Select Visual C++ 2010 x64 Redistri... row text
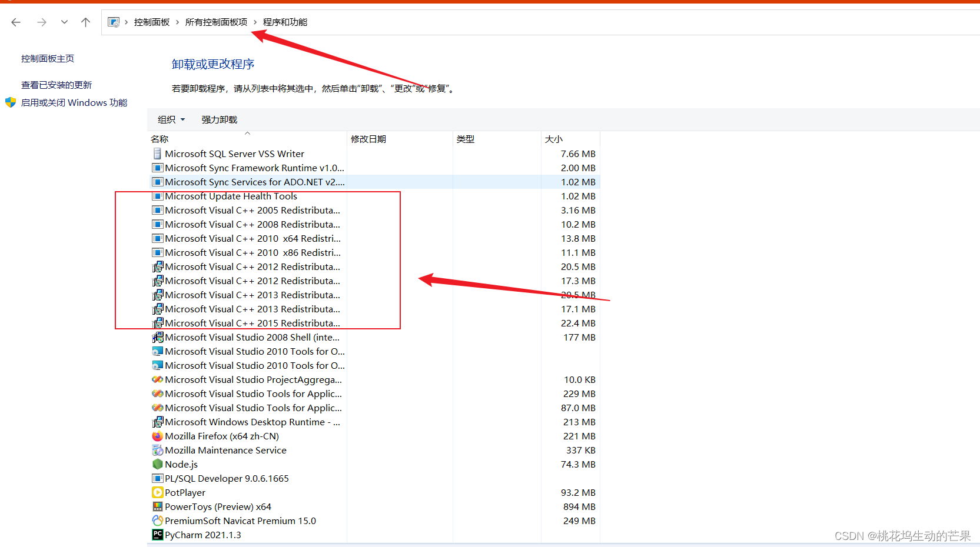Screen dimensions: 980x547 click(253, 238)
